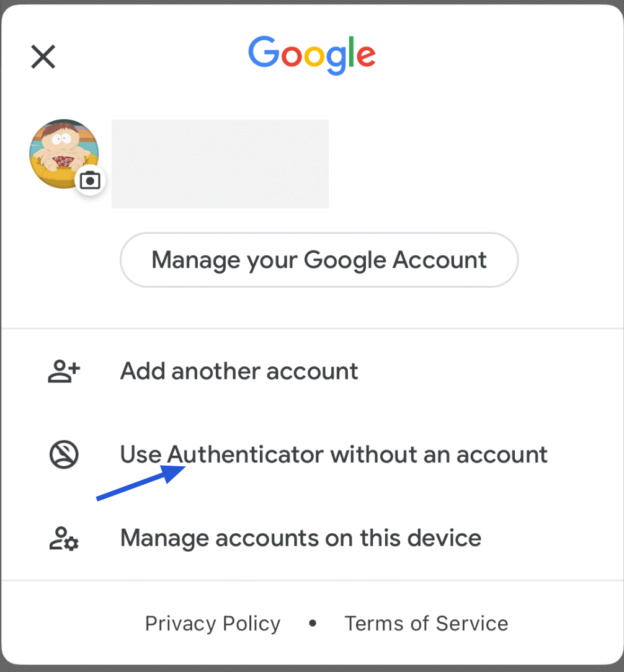Viewport: 624px width, 672px height.
Task: Close the account sheet with the X
Action: [x=43, y=56]
